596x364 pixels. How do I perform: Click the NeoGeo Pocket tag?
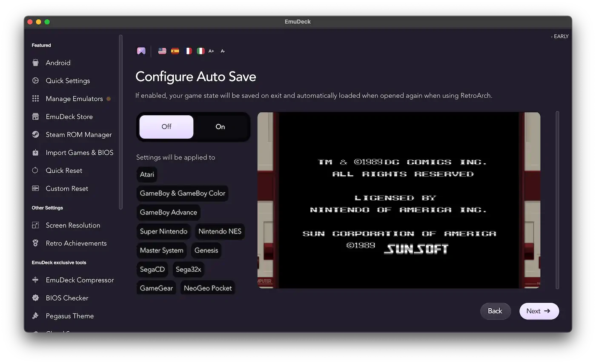click(x=208, y=288)
